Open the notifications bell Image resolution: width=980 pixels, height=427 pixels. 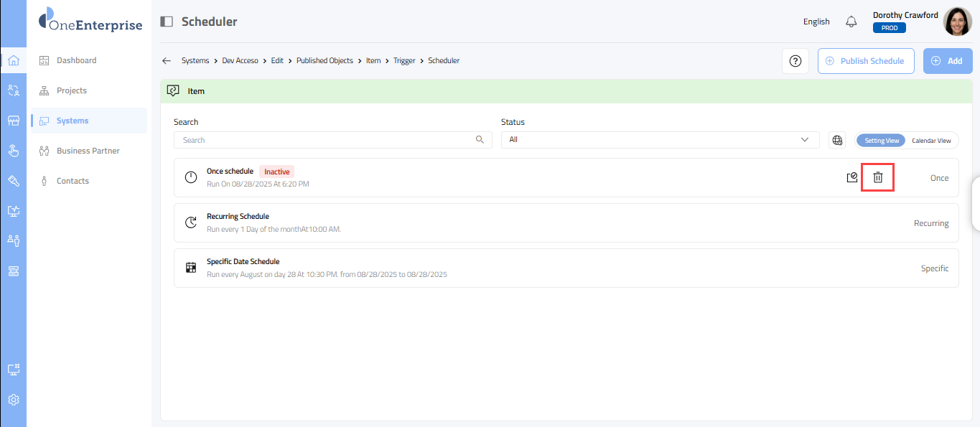(x=851, y=22)
